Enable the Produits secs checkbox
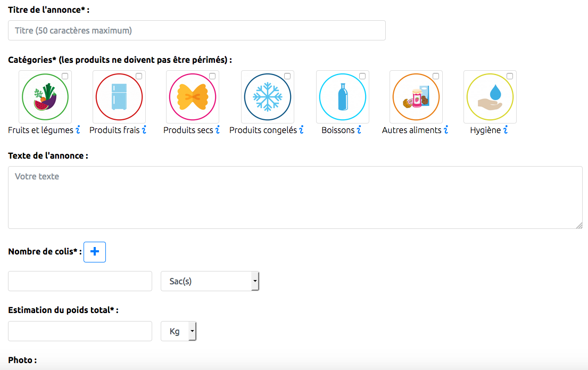Viewport: 588px width, 370px height. (212, 76)
